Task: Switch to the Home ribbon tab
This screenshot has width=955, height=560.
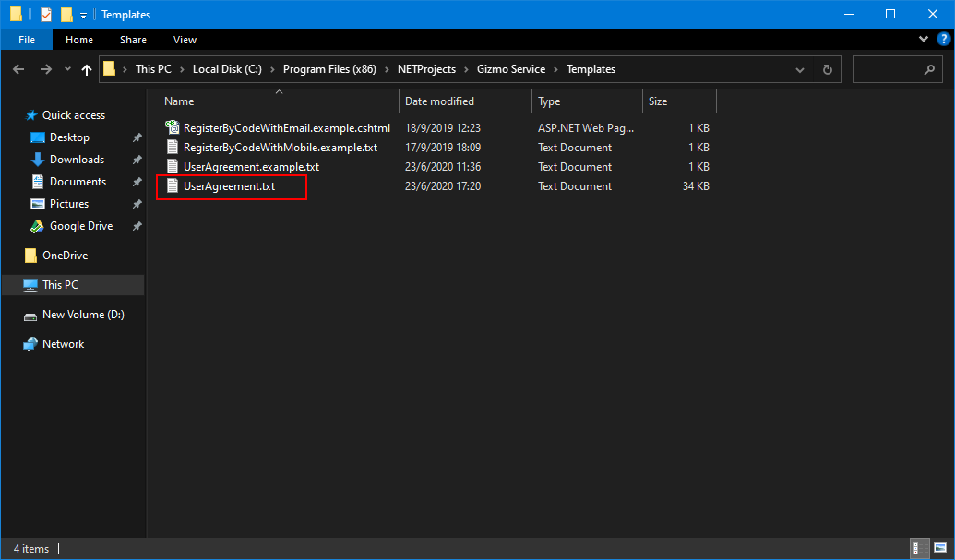Action: coord(79,40)
